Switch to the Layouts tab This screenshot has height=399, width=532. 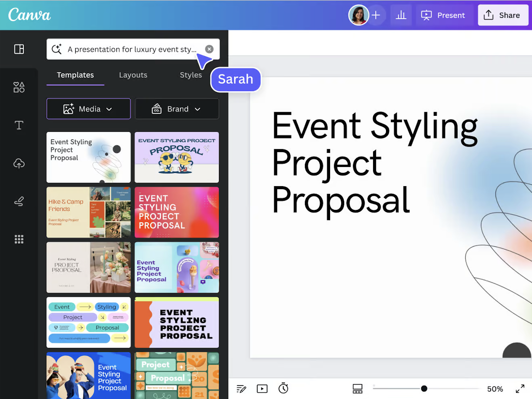pos(133,75)
